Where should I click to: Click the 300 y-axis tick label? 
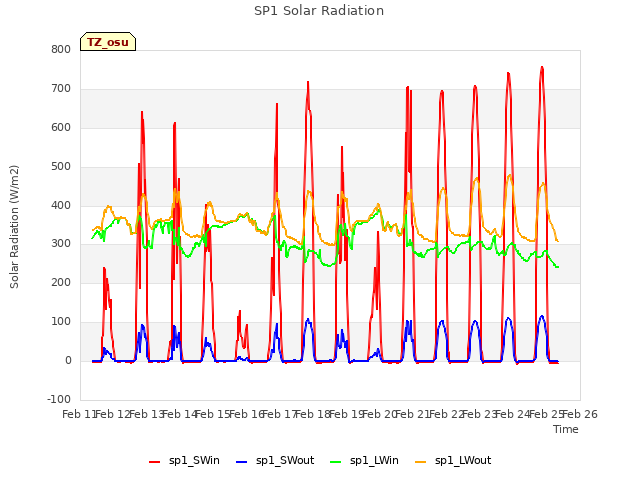[x=61, y=244]
